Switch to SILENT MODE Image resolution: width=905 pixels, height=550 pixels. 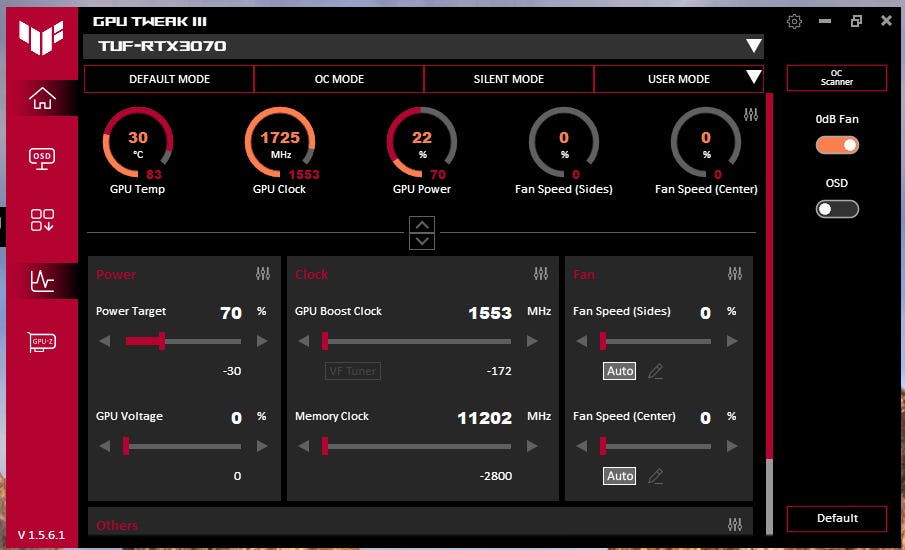pos(508,79)
